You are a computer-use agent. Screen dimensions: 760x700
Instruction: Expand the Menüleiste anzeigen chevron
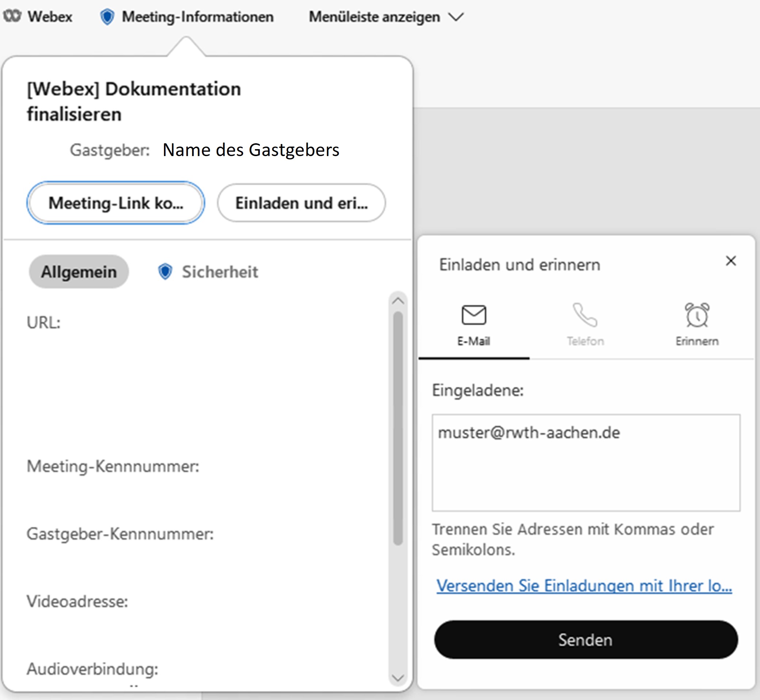(x=456, y=17)
